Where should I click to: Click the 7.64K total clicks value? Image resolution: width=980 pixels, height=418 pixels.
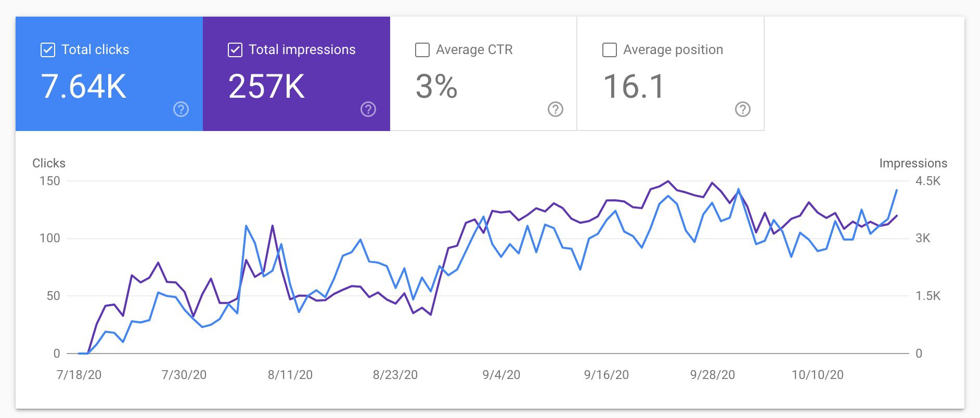point(84,86)
